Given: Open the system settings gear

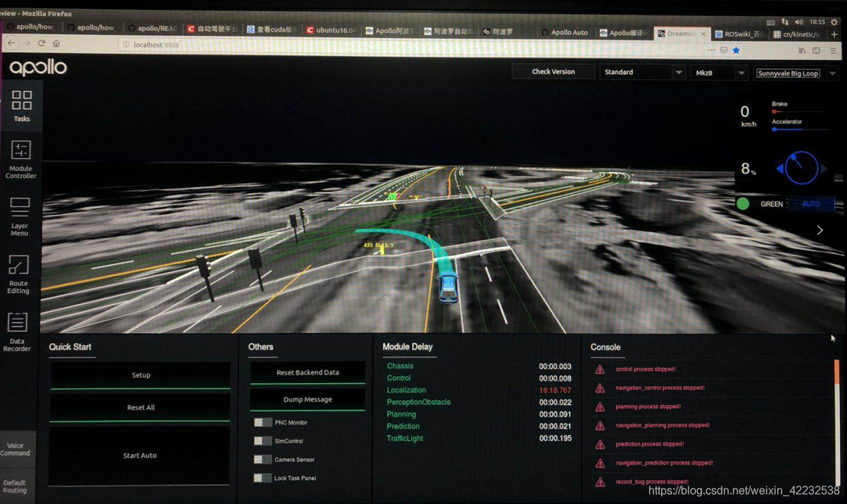Looking at the screenshot, I should 834,22.
